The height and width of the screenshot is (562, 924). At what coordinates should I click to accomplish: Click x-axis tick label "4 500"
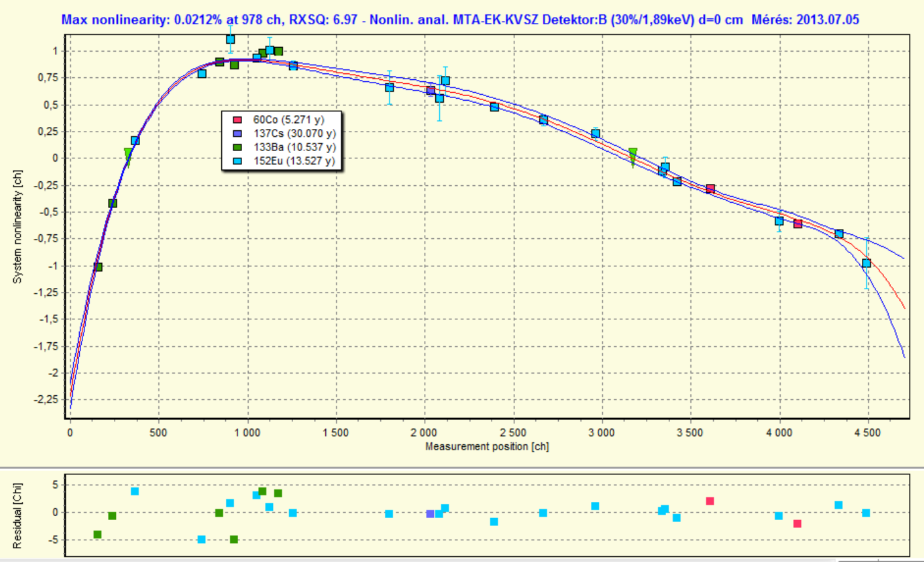868,432
